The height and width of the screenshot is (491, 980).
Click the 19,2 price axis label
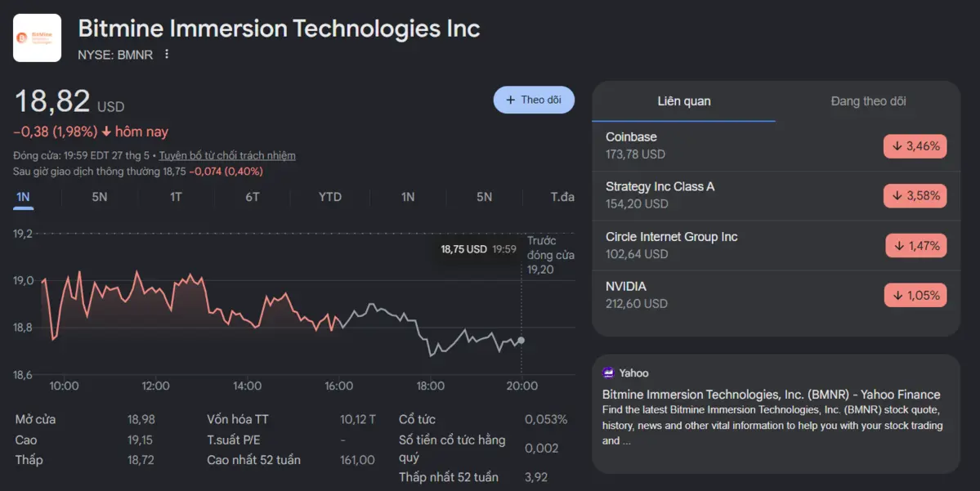click(23, 234)
